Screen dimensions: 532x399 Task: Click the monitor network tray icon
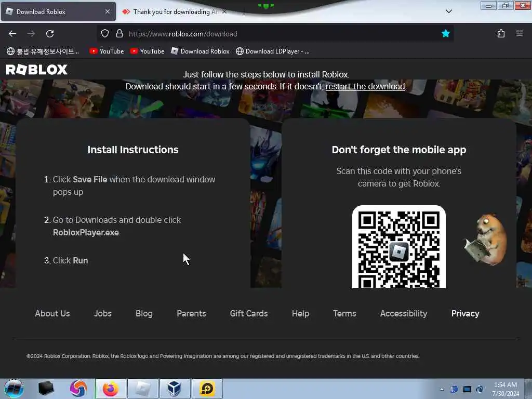coord(467,389)
